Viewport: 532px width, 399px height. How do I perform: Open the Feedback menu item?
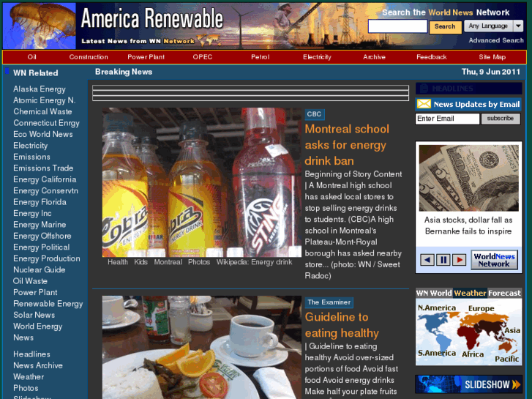(432, 57)
